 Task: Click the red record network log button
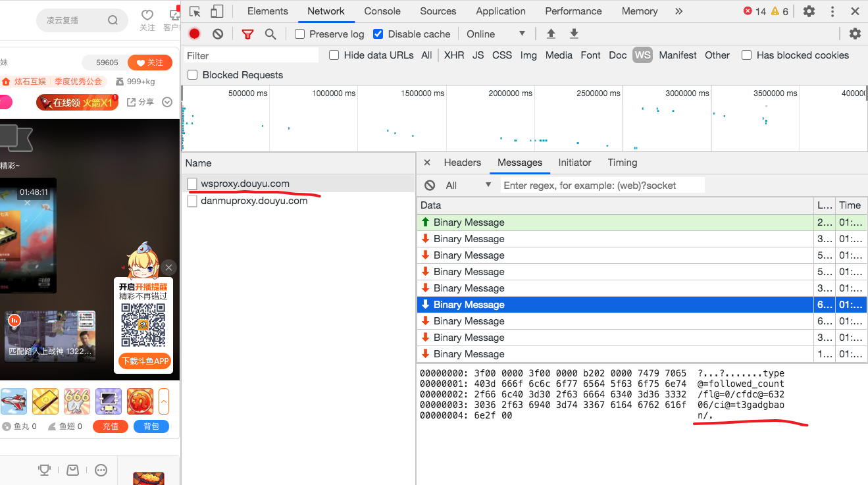[x=194, y=34]
